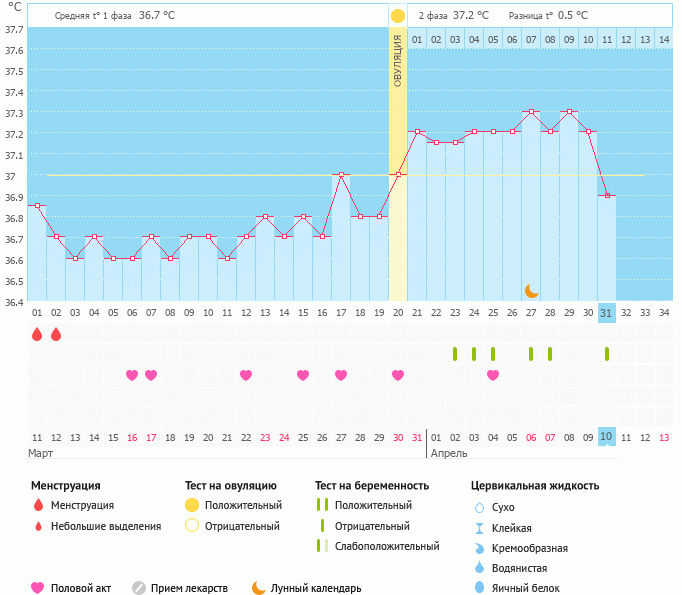682x595 pixels.
Task: Click the Лунный календарь moon legend icon
Action: point(259,588)
